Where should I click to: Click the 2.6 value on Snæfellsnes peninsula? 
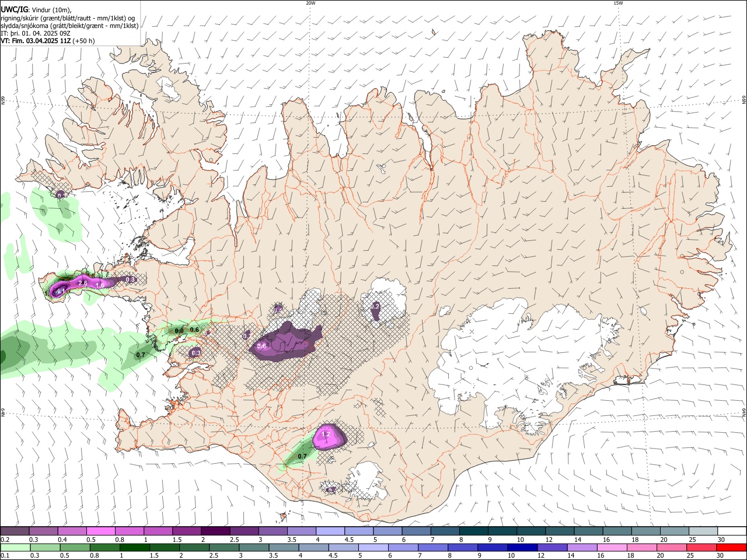[x=83, y=283]
